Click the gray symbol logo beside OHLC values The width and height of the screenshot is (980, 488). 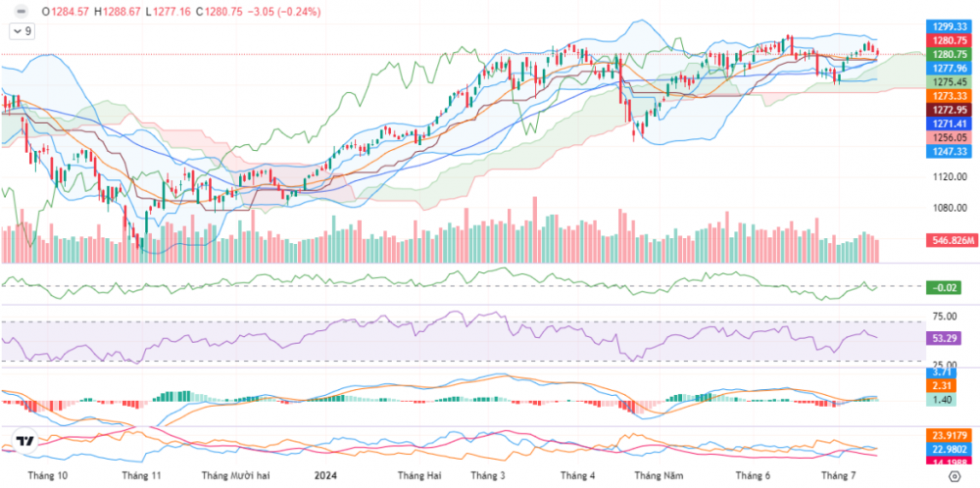pos(21,11)
